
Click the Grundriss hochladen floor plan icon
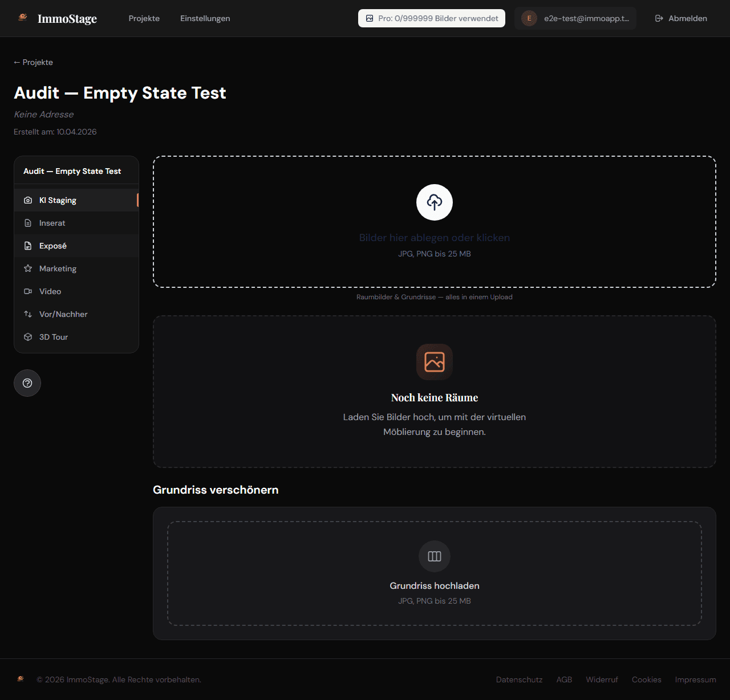coord(434,556)
